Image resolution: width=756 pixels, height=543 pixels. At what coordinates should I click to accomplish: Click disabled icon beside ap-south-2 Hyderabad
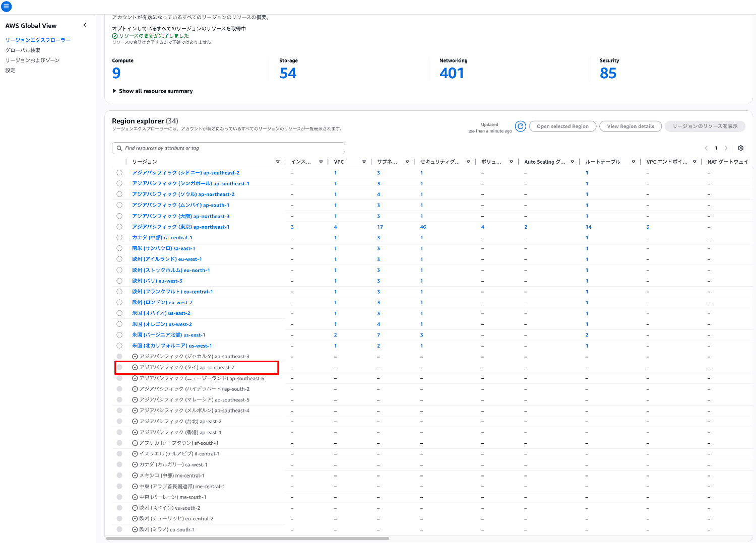(x=135, y=389)
